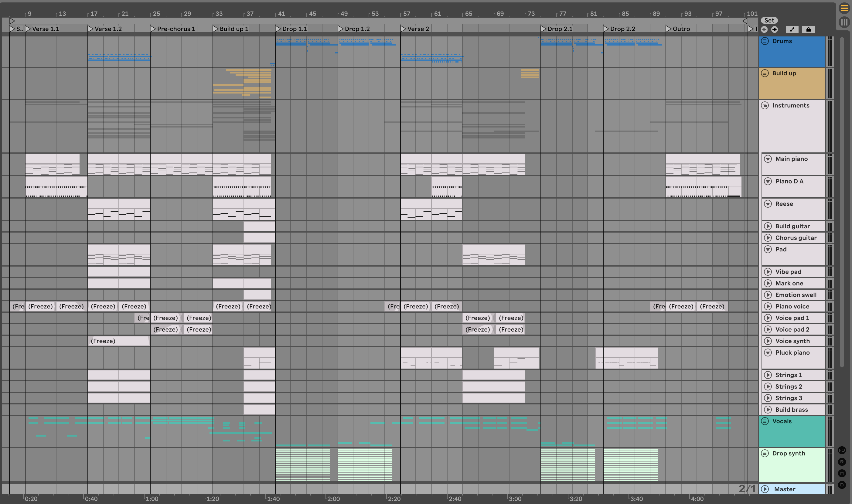Image resolution: width=852 pixels, height=504 pixels.
Task: Switch to Session view with vertical-bars icon
Action: tap(844, 22)
